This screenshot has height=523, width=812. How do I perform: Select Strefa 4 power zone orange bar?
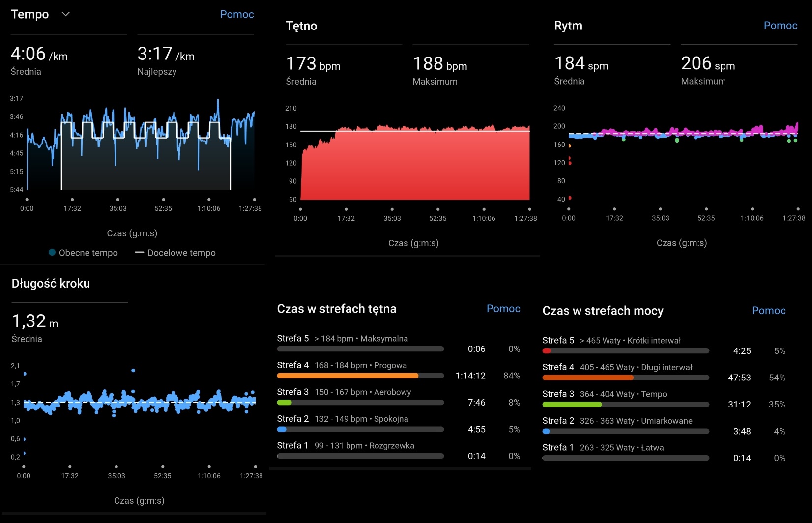(x=587, y=378)
